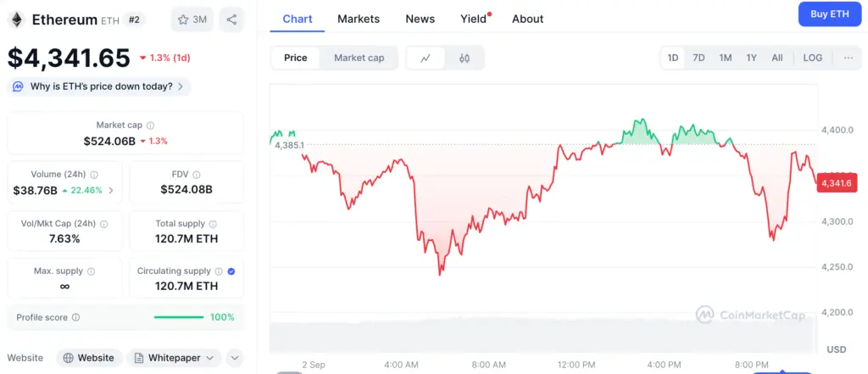
Task: Switch to candlestick chart icon
Action: point(465,58)
